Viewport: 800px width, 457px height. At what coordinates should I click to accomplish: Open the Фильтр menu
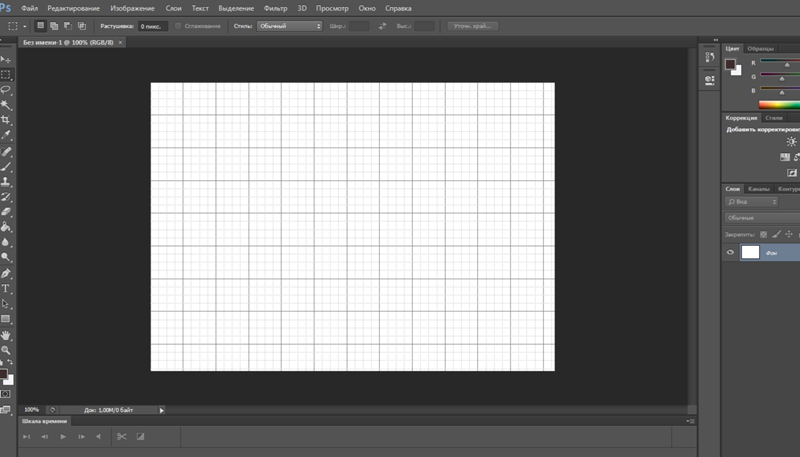(276, 8)
